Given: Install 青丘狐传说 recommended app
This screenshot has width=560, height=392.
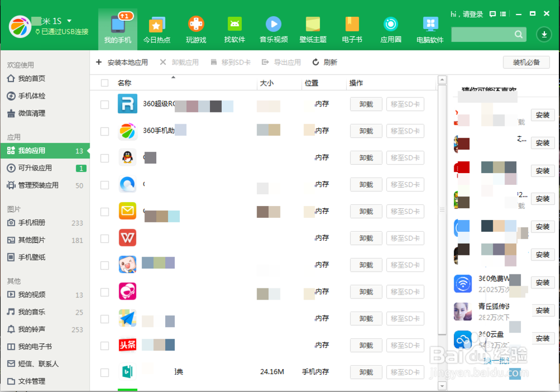Looking at the screenshot, I should 543,310.
